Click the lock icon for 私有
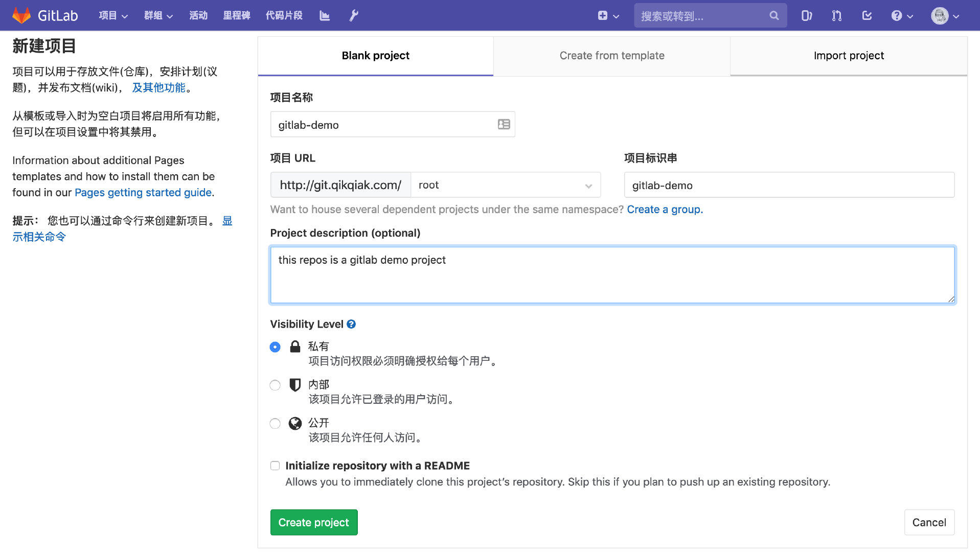 (295, 347)
